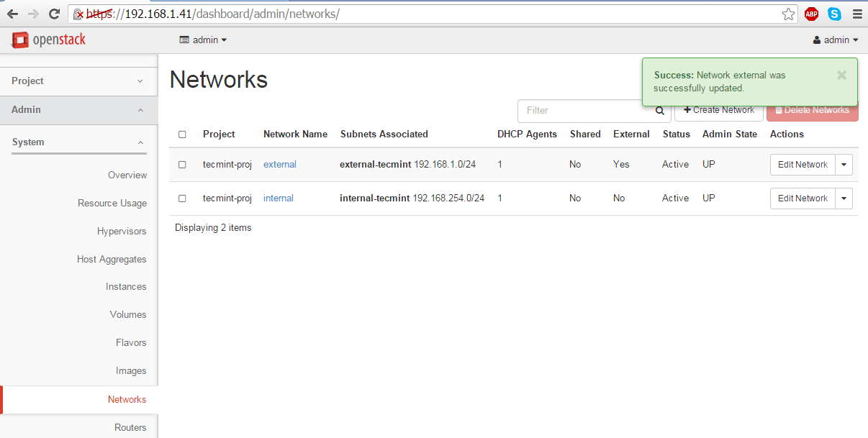Check the box for the internal network row
Image resolution: width=868 pixels, height=438 pixels.
click(x=182, y=199)
